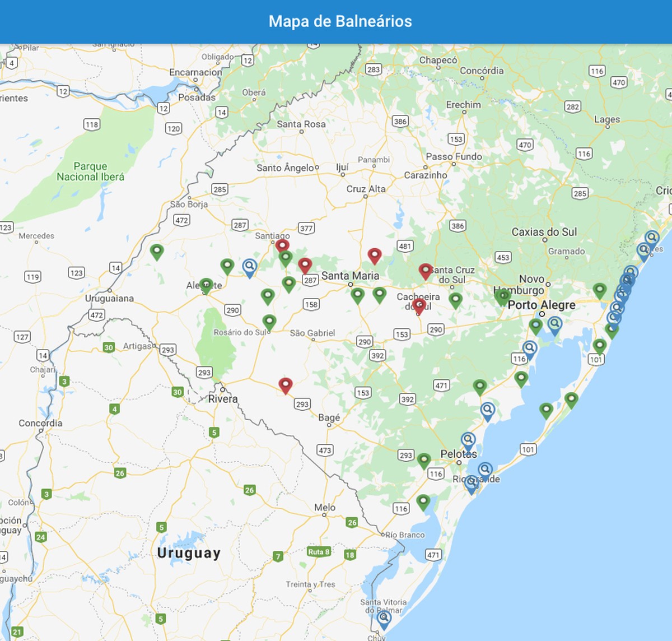Click red marker beside Santa Cruz do Sul
672x641 pixels.
click(426, 271)
